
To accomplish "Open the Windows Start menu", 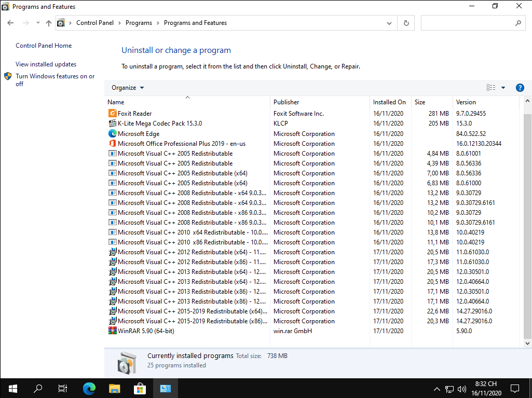I will coord(12,388).
